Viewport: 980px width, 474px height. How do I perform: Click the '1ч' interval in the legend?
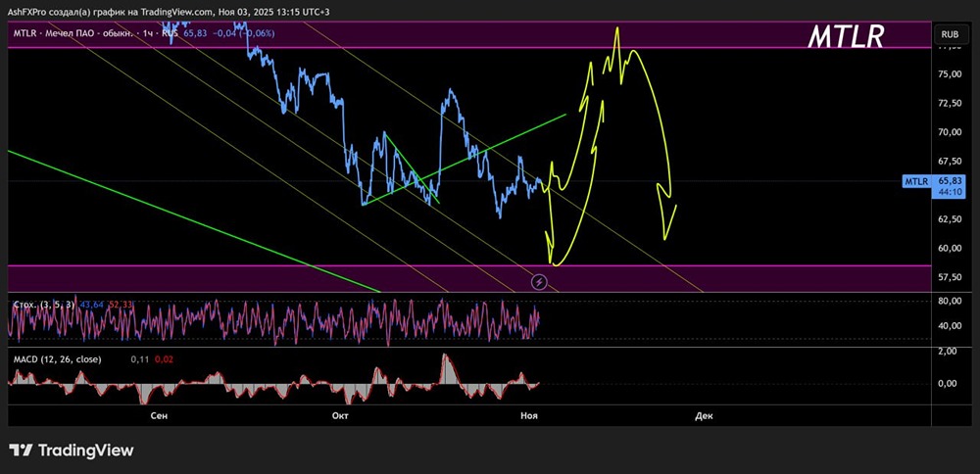[x=148, y=33]
